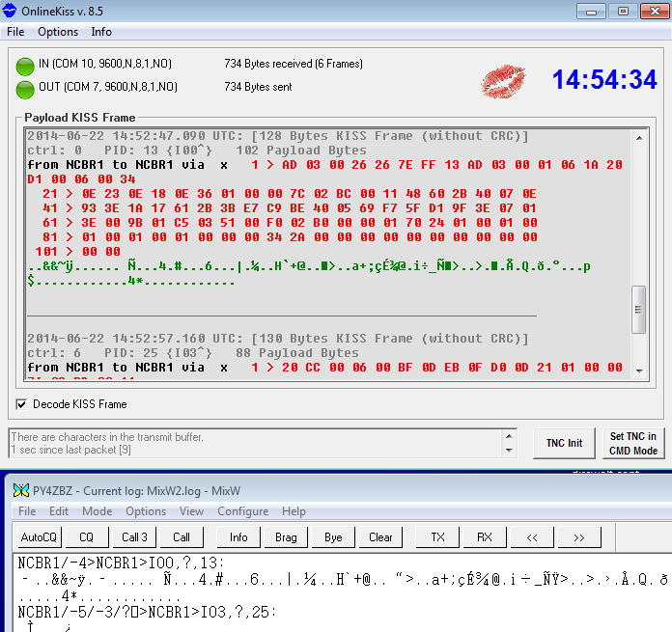
Task: Click the << previous macros button
Action: pyautogui.click(x=532, y=536)
